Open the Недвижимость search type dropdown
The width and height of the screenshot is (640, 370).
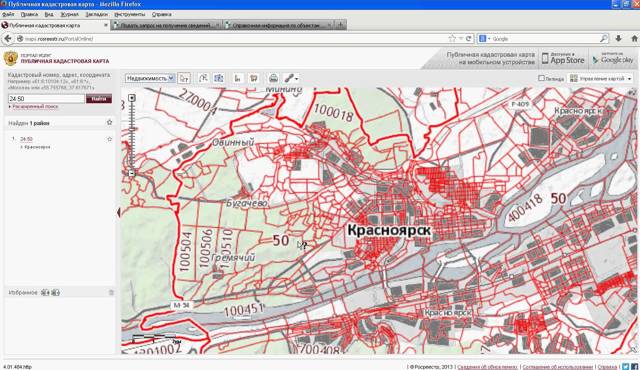[150, 78]
